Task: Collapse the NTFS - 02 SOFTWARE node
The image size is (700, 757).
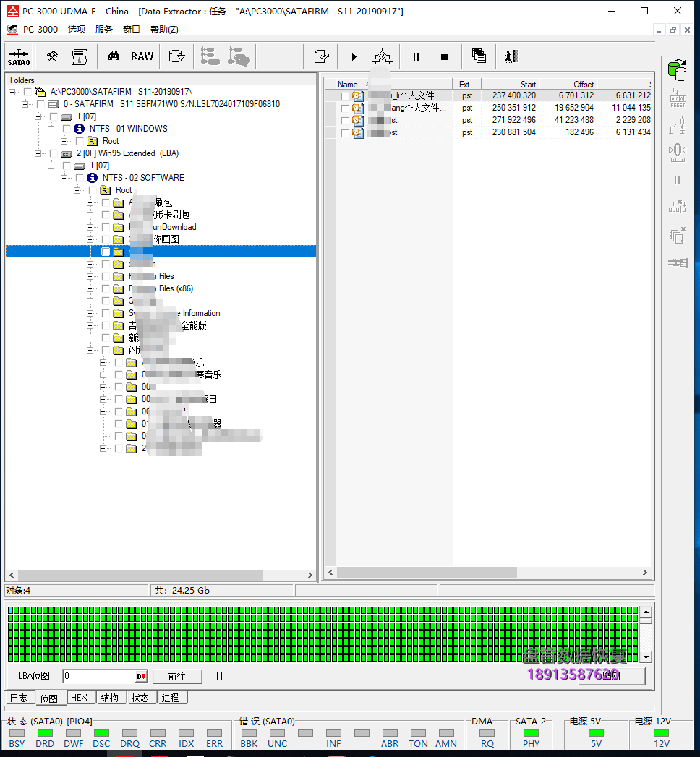Action: point(64,178)
